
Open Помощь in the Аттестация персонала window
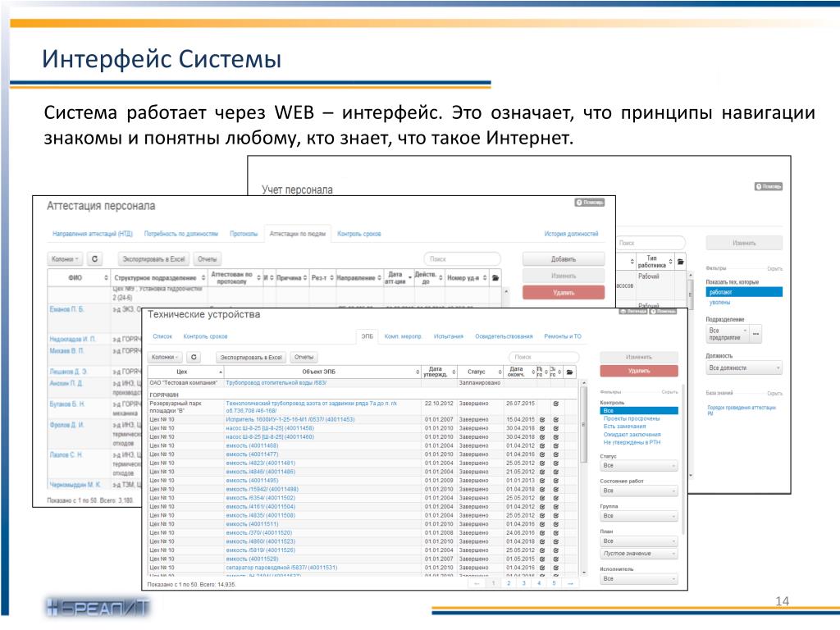[590, 203]
